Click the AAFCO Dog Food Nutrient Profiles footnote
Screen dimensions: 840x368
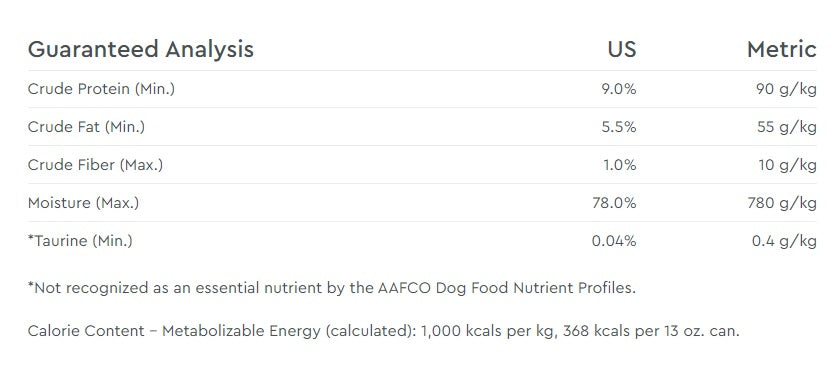pos(332,288)
